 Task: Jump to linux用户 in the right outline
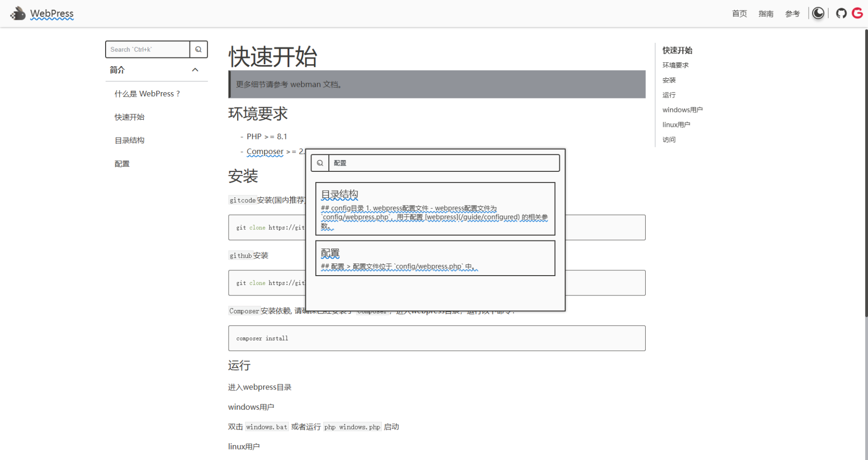[676, 125]
